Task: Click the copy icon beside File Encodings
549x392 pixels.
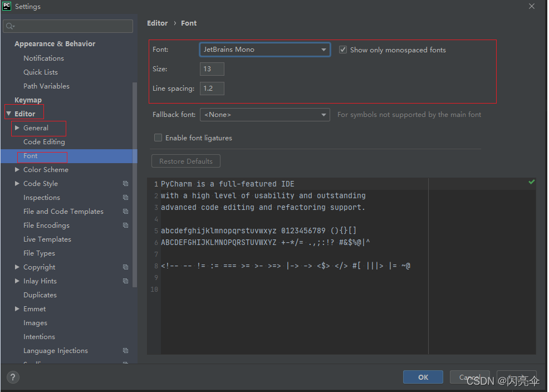Action: [125, 226]
